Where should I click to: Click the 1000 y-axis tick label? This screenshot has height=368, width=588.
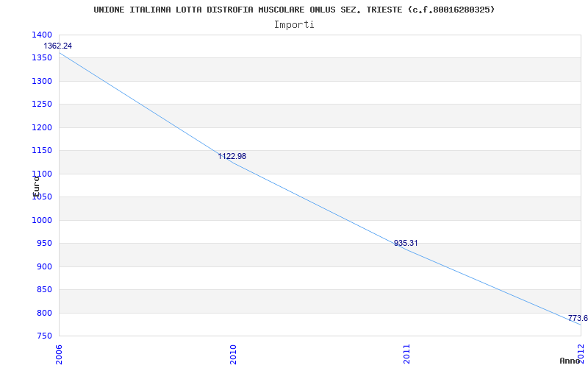click(x=42, y=220)
